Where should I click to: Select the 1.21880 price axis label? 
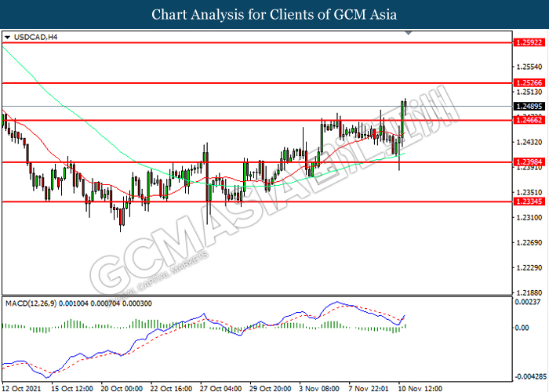[529, 292]
